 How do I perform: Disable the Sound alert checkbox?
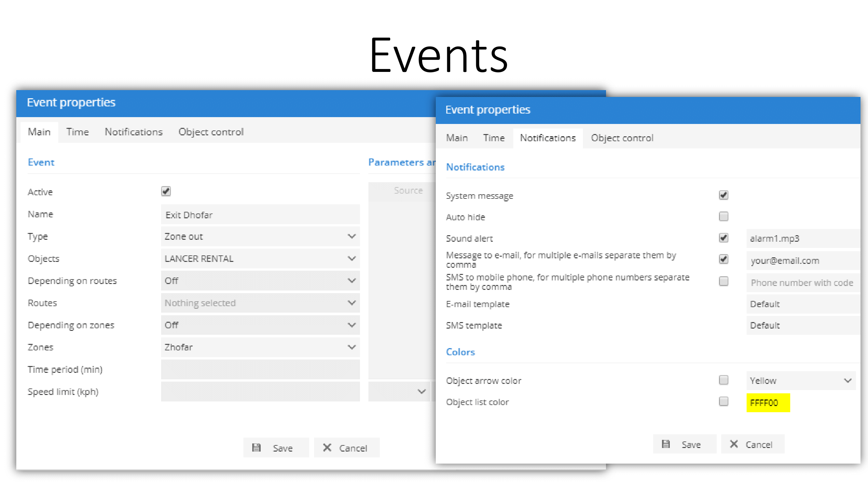click(723, 238)
